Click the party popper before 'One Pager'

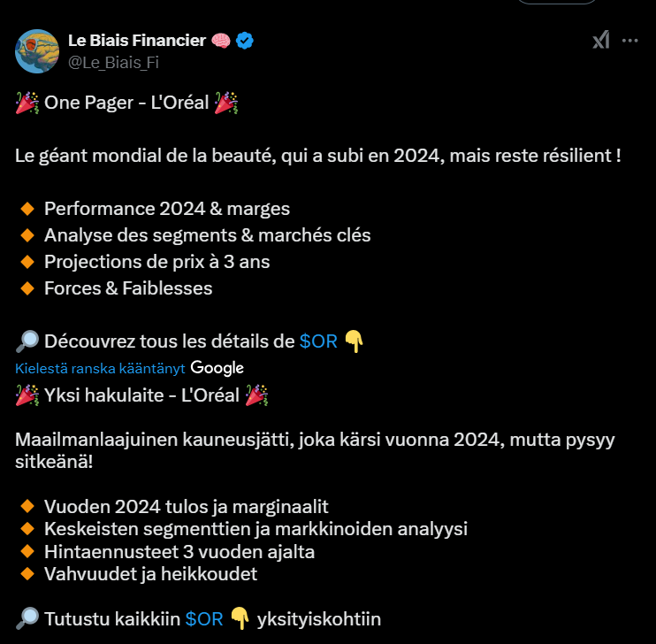point(26,103)
